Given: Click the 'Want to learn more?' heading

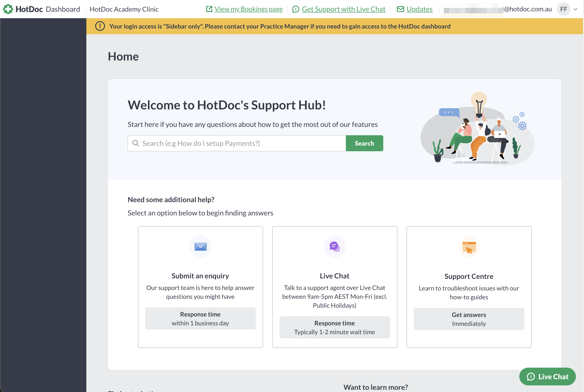Looking at the screenshot, I should 375,387.
